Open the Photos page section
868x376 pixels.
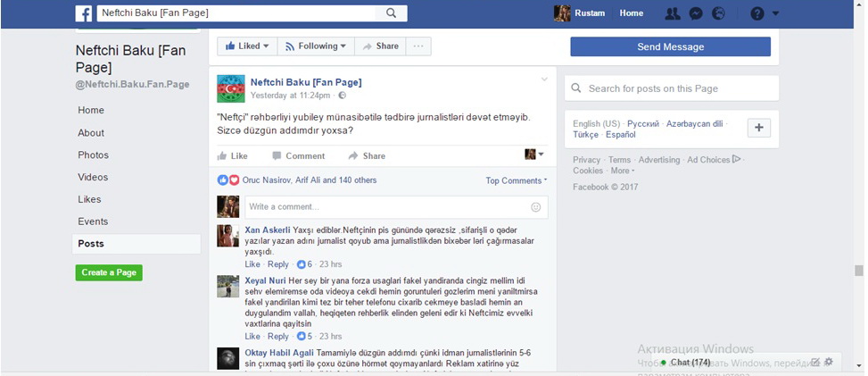[x=93, y=155]
